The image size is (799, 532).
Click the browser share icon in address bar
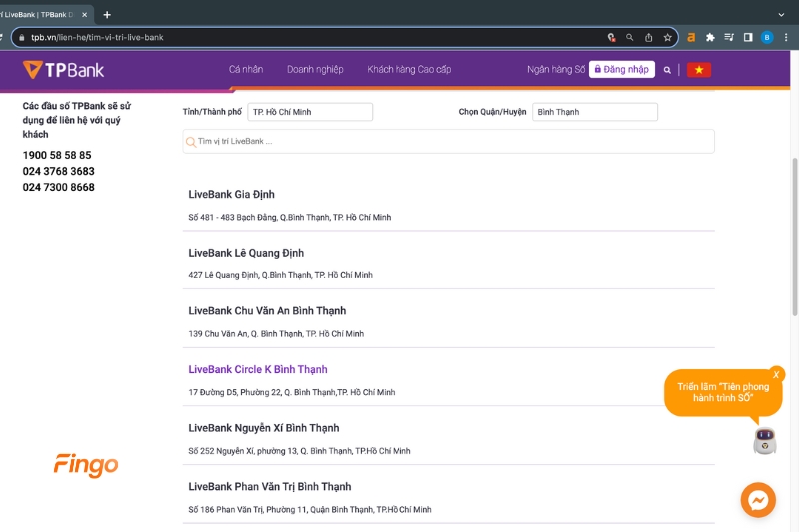click(x=648, y=37)
